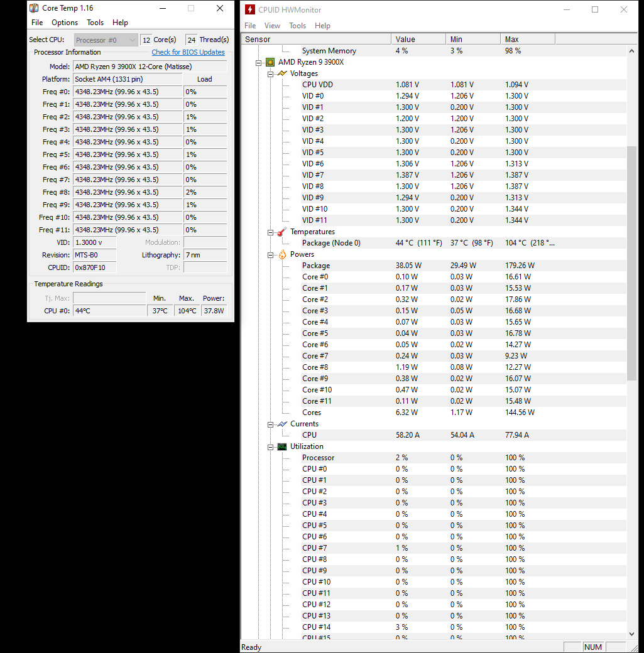Click the Power 37.8W reading in Core Temp
This screenshot has height=653, width=644.
(214, 311)
